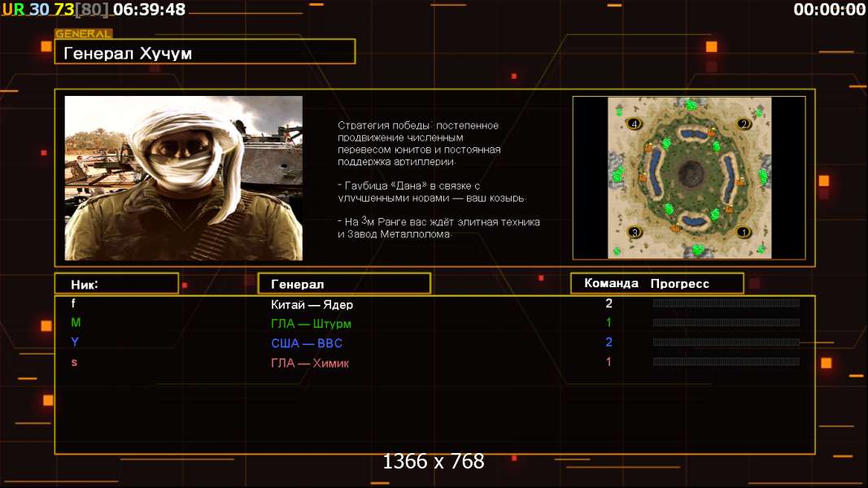The height and width of the screenshot is (488, 868).
Task: Click the circular oasis map preview
Action: click(689, 177)
